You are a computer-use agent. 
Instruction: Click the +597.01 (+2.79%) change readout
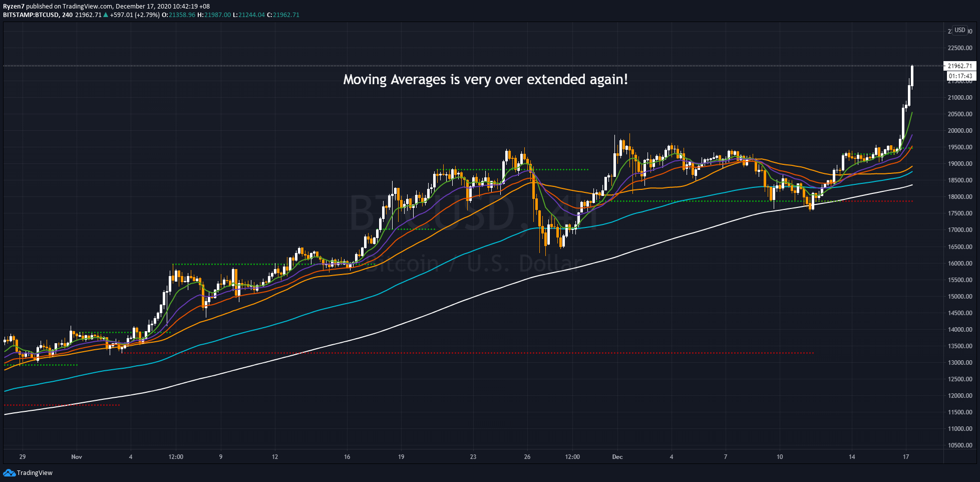pos(135,15)
